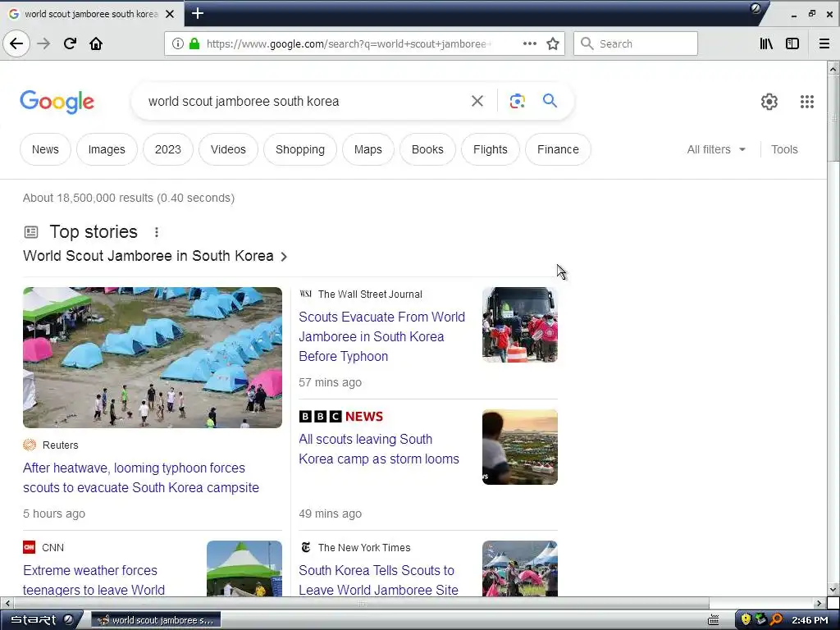The image size is (840, 630).
Task: Focus the browser toolbar Search box
Action: pos(636,43)
